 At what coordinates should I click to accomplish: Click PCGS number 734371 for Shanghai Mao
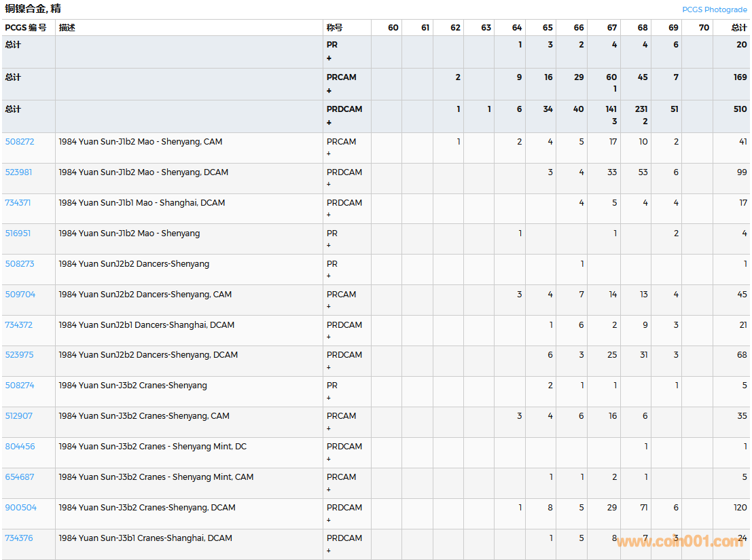tap(18, 203)
